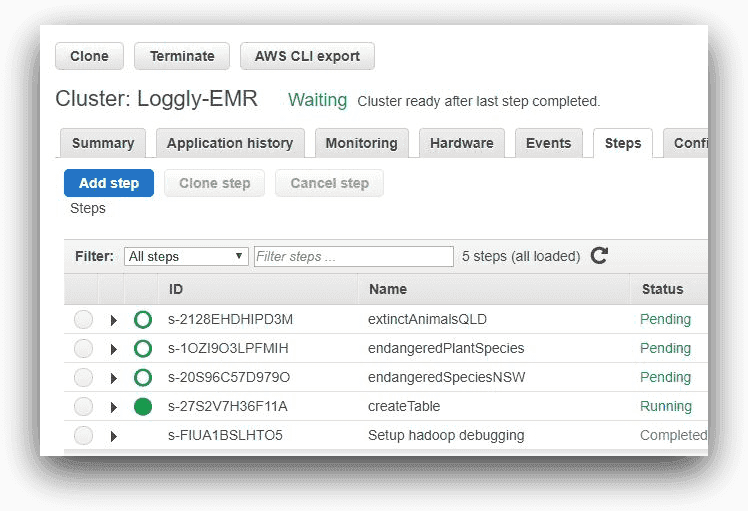Click the refresh steps icon
Screen dimensions: 748x511
(599, 256)
